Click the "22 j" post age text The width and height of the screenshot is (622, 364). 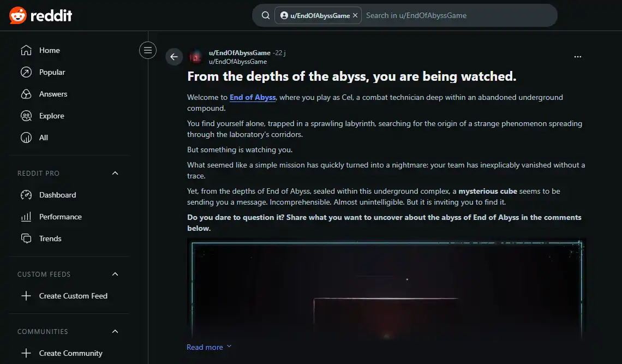[280, 53]
